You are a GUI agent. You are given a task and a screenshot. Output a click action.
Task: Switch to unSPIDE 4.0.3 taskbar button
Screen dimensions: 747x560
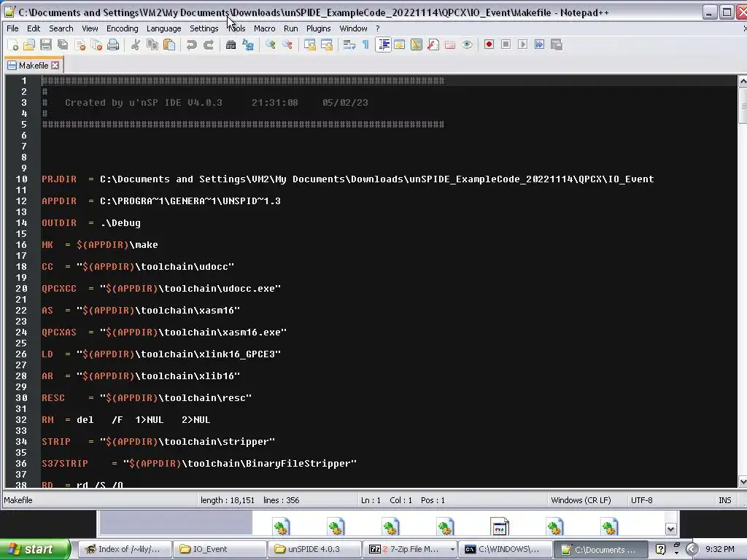coord(314,549)
